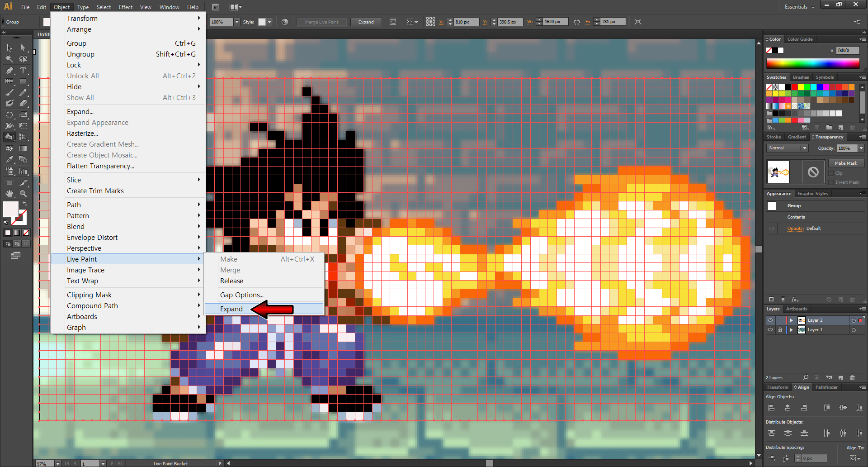Switch to the Color Guide tab
The height and width of the screenshot is (467, 868).
[800, 39]
